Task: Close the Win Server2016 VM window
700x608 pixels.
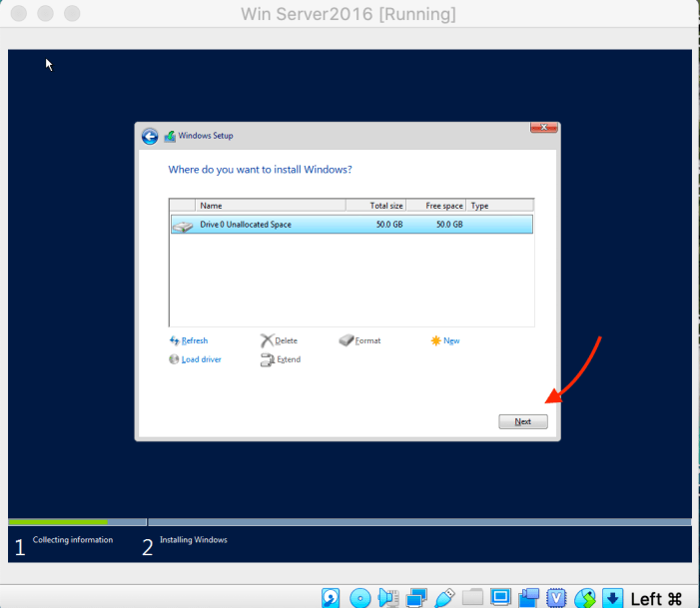Action: pyautogui.click(x=19, y=13)
